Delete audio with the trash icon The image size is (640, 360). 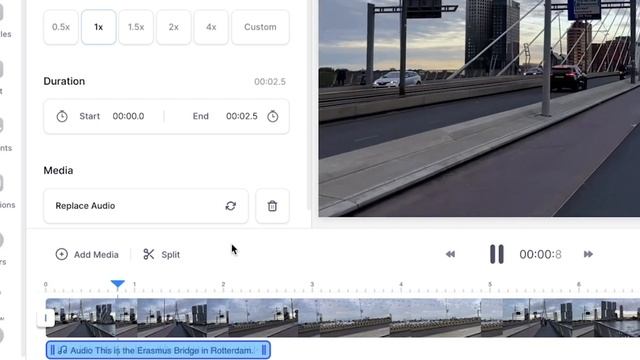point(272,206)
